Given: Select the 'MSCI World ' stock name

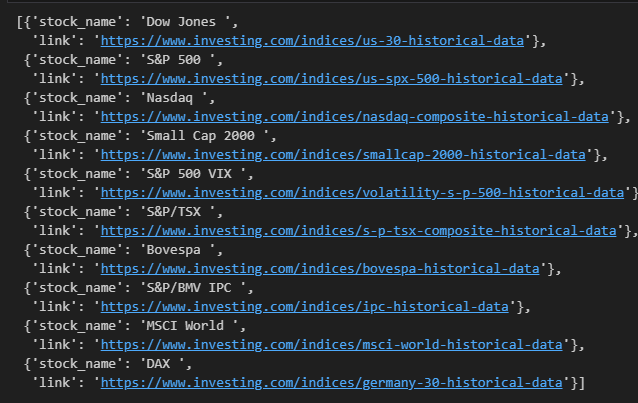Looking at the screenshot, I should pyautogui.click(x=189, y=326).
